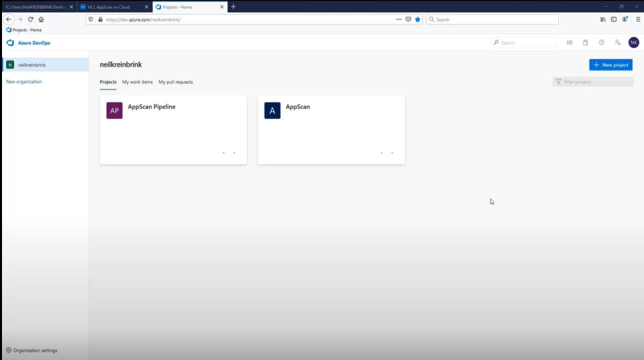Click the AP purple project avatar
This screenshot has height=360, width=644.
115,111
